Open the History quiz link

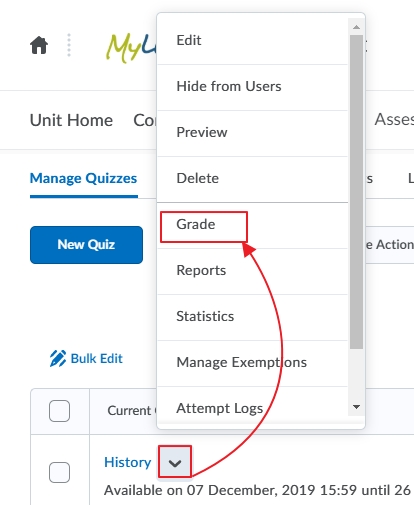pyautogui.click(x=127, y=462)
